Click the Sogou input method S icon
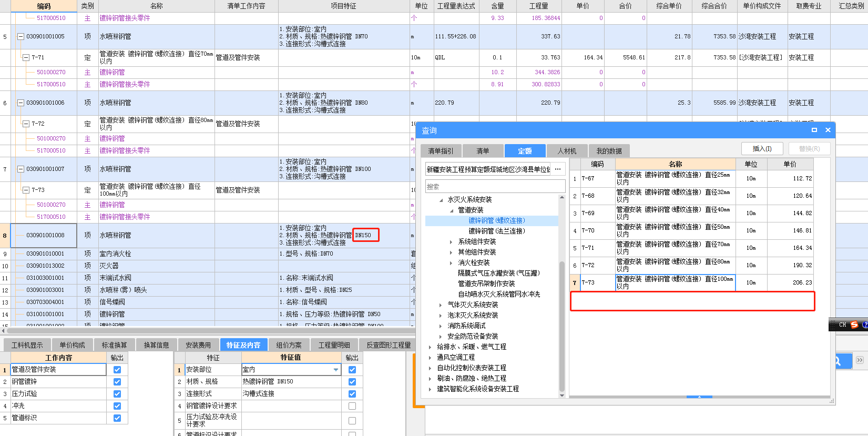Image resolution: width=868 pixels, height=436 pixels. tap(854, 325)
